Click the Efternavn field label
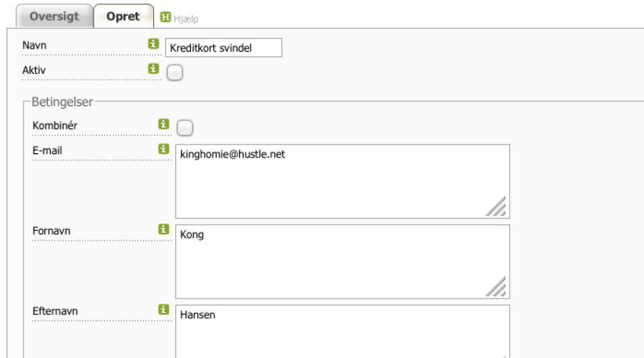Viewport: 644px width, 358px height. click(x=55, y=311)
